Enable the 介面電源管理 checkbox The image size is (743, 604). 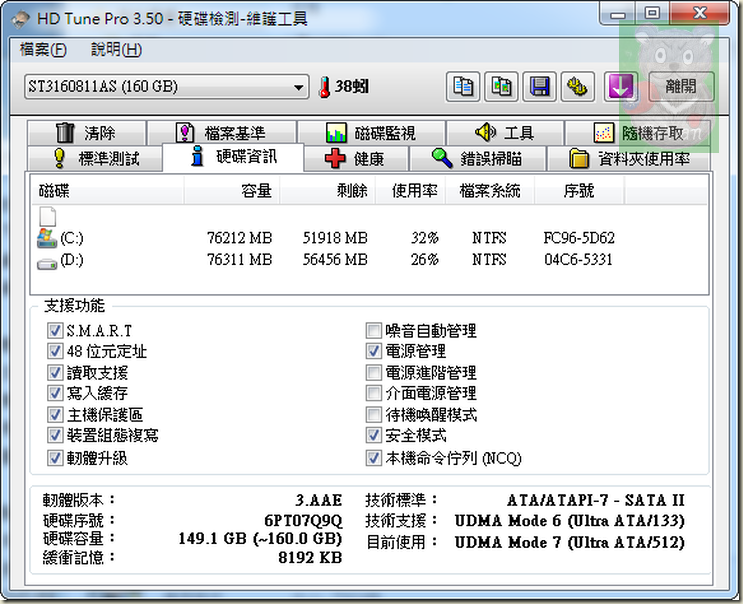point(373,393)
